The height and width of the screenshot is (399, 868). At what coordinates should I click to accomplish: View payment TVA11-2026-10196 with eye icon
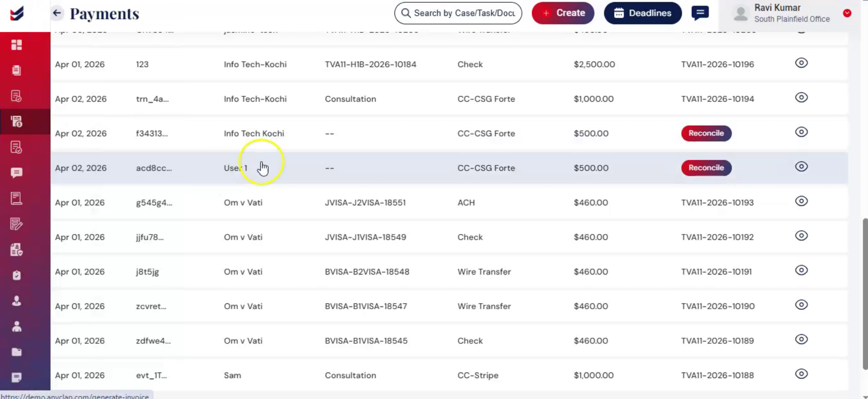[801, 63]
